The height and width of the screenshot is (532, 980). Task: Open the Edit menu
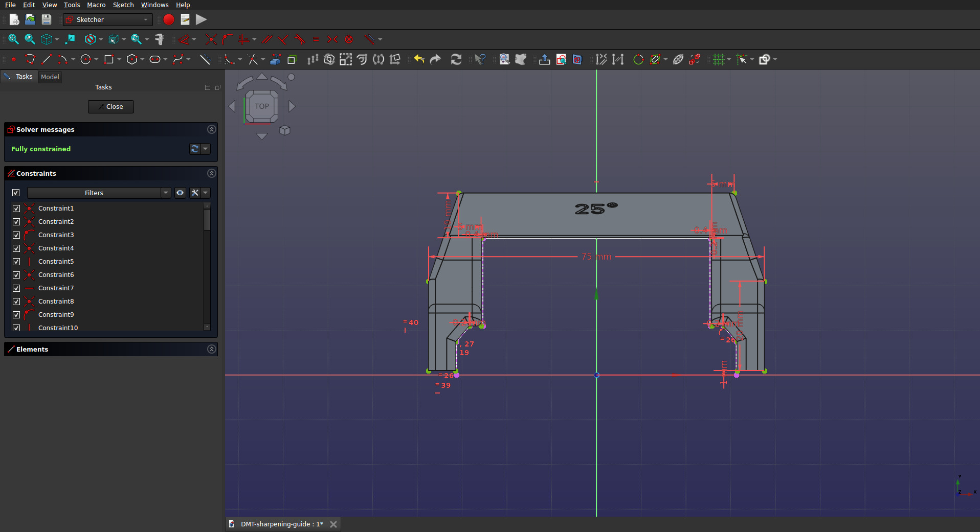pyautogui.click(x=29, y=5)
